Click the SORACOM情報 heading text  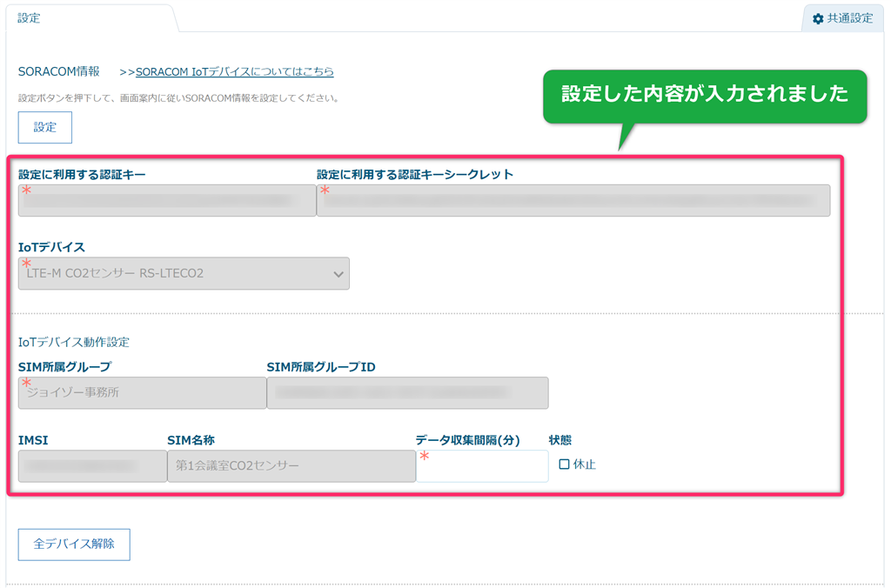tap(59, 71)
